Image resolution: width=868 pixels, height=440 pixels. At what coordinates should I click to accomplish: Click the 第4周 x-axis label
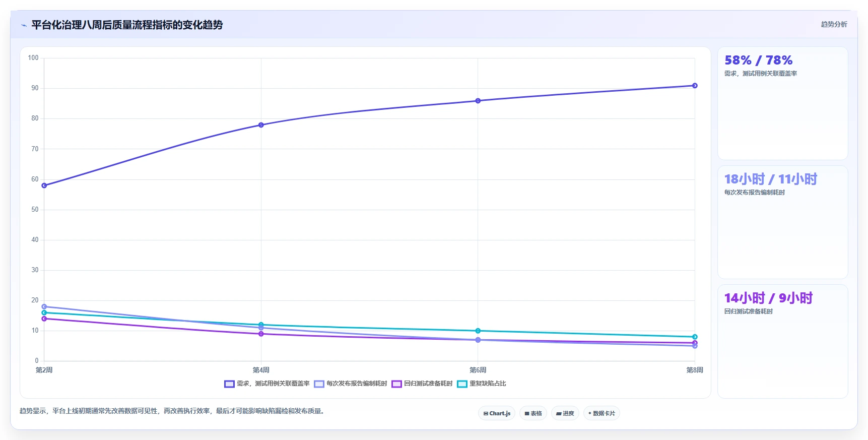261,370
